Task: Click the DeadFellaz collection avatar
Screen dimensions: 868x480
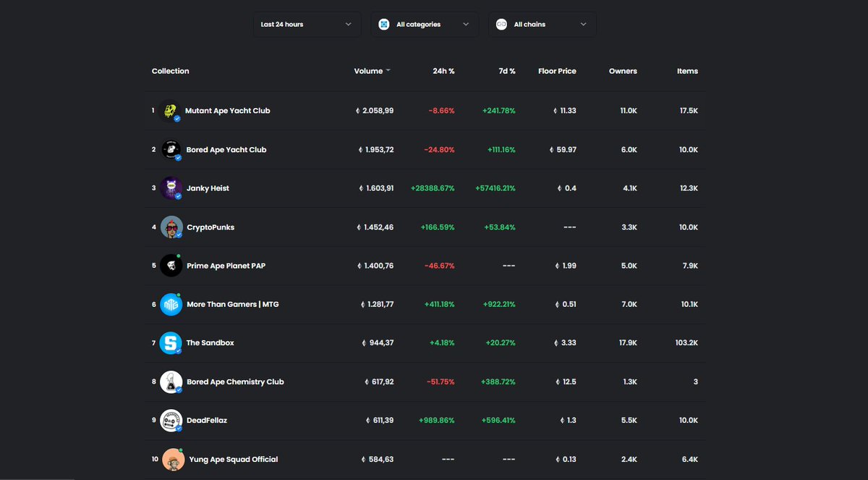Action: (171, 420)
